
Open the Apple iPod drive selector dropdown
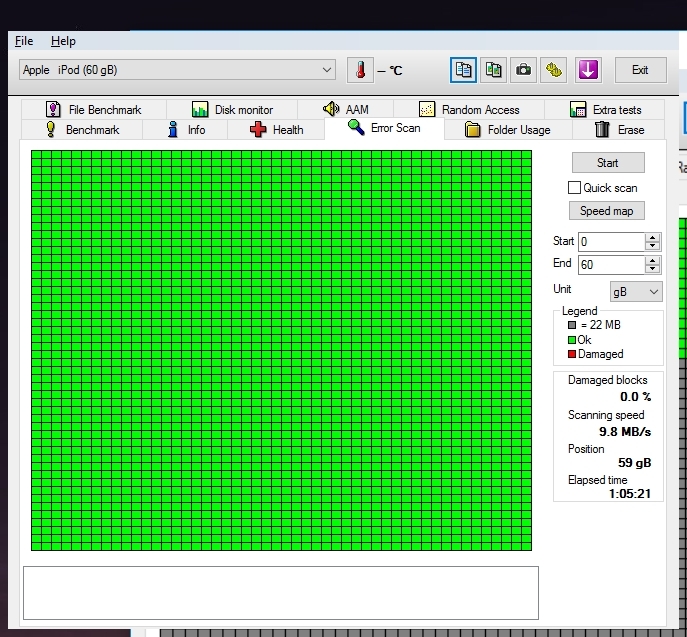(x=177, y=70)
